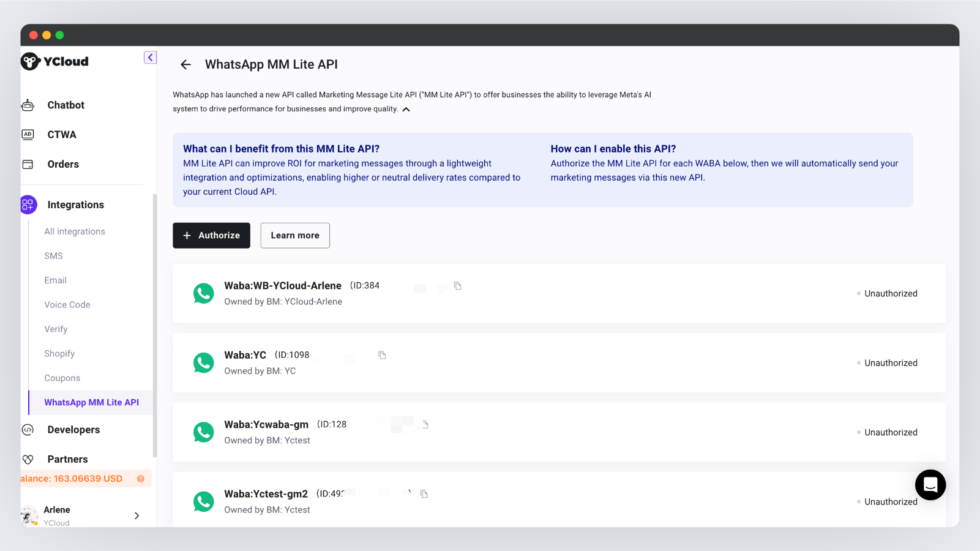Open the Developers section
This screenshot has height=551, width=980.
click(x=73, y=430)
